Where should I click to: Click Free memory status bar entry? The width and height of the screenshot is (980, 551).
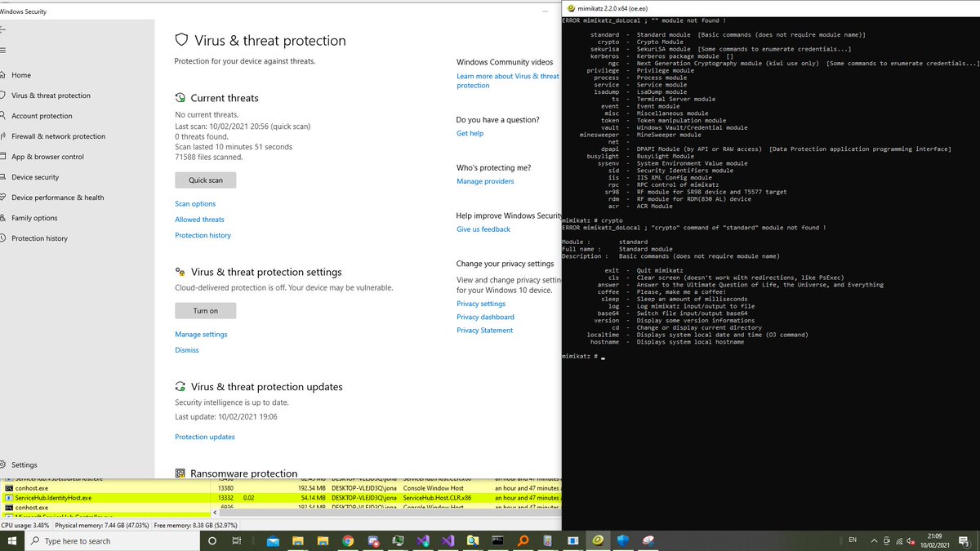click(x=195, y=526)
